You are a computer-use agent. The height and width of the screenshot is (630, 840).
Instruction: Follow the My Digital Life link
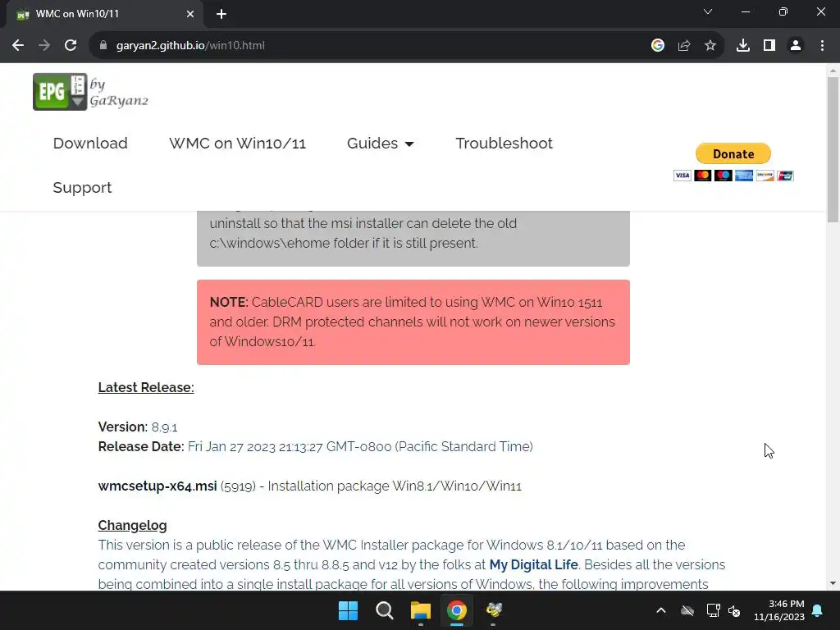point(533,564)
